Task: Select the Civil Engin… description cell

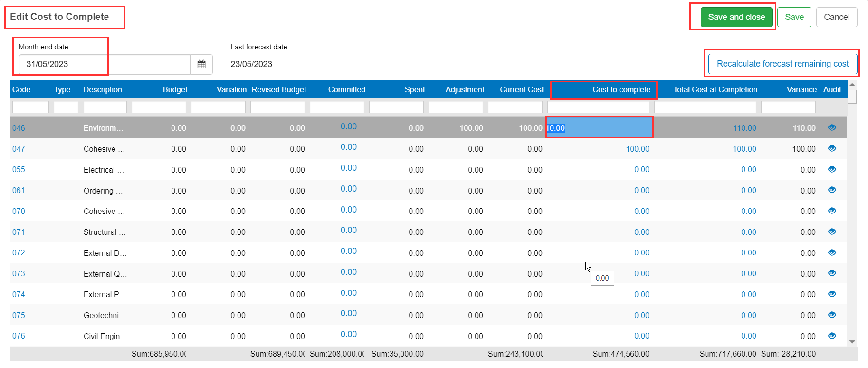Action: (105, 336)
